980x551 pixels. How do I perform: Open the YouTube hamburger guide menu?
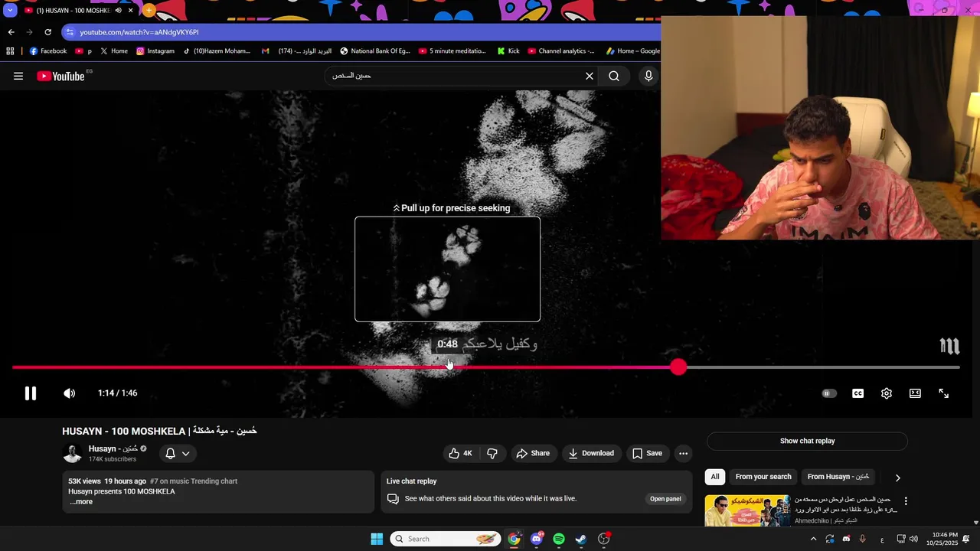18,76
